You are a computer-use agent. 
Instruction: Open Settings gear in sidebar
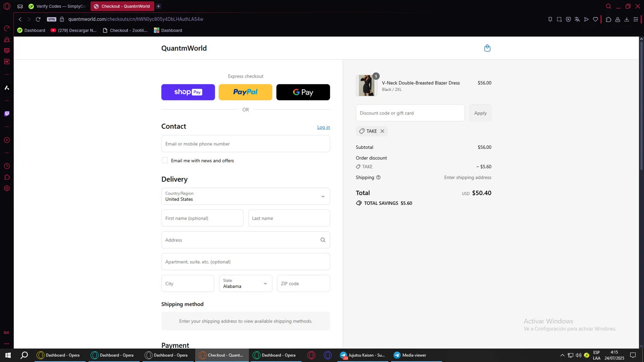tap(7, 188)
